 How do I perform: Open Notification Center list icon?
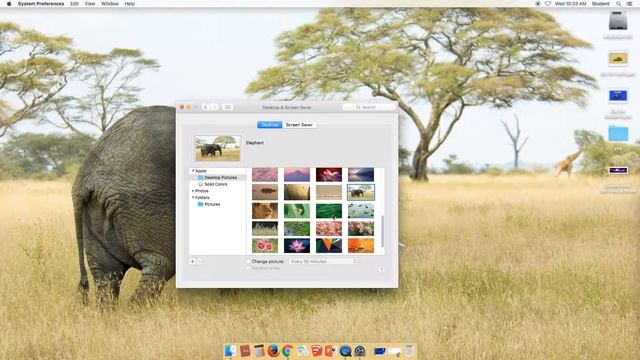629,4
